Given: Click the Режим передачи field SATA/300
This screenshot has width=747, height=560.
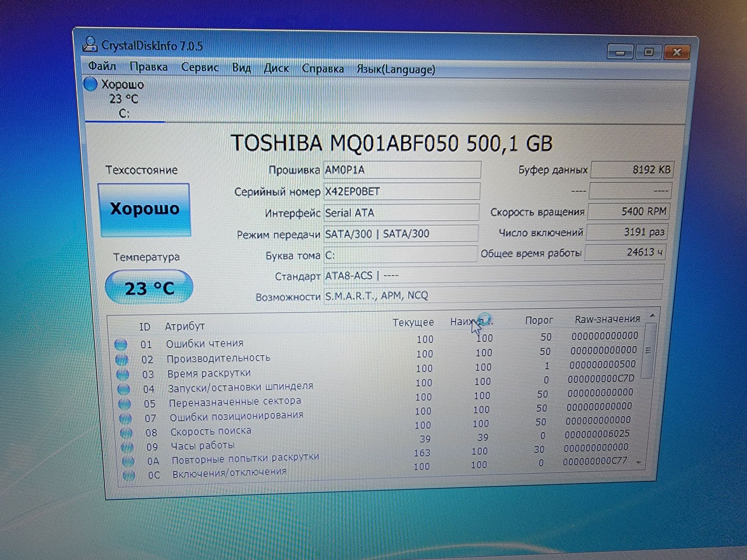Looking at the screenshot, I should click(x=401, y=234).
